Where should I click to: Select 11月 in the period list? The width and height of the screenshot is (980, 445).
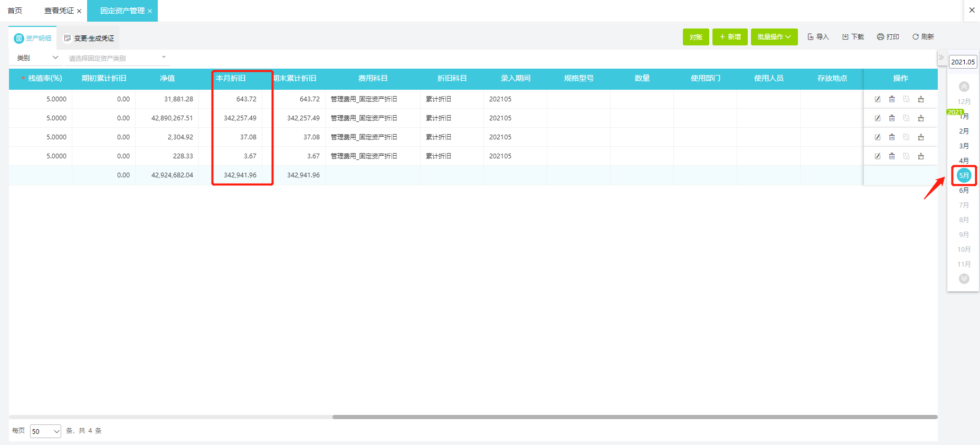[964, 264]
